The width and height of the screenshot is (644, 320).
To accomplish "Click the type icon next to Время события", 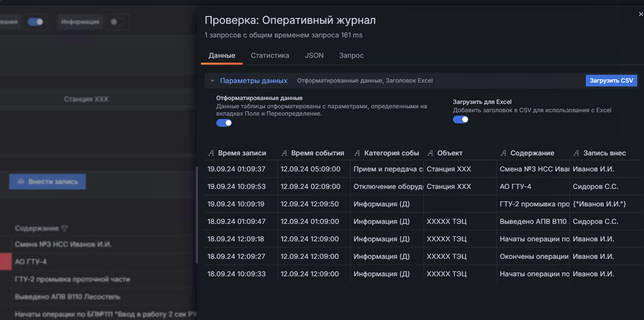I will coord(284,153).
